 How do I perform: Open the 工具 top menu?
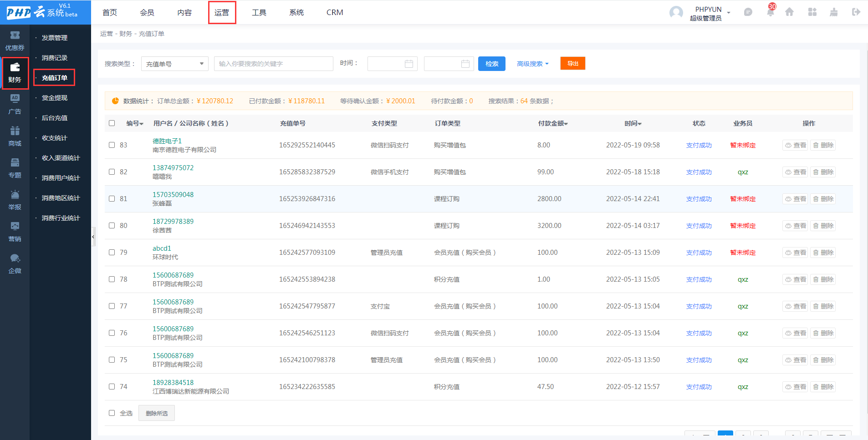pyautogui.click(x=259, y=12)
